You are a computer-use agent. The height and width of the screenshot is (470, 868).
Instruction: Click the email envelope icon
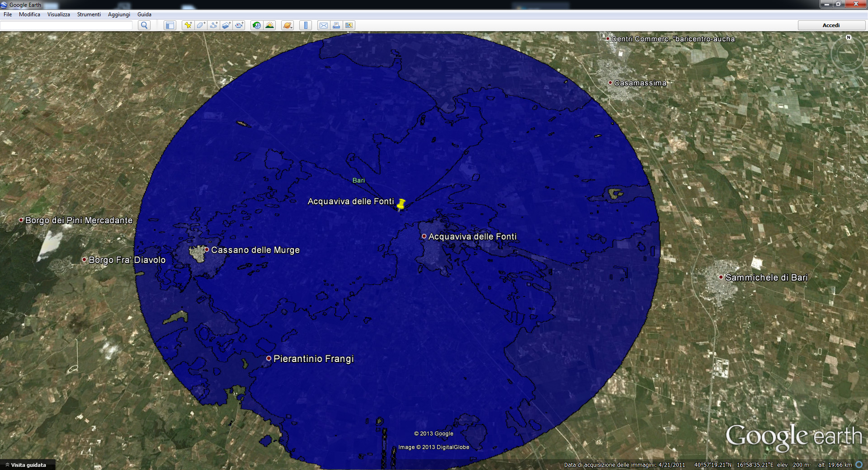324,25
